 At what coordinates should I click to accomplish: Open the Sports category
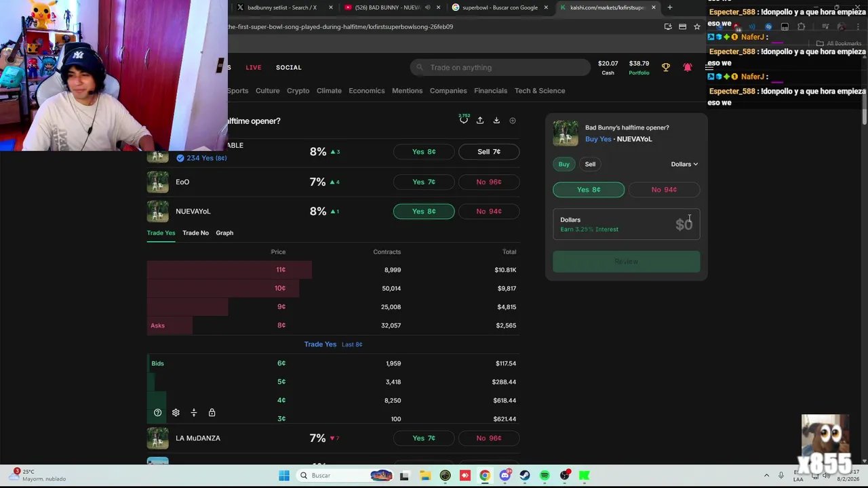[237, 91]
